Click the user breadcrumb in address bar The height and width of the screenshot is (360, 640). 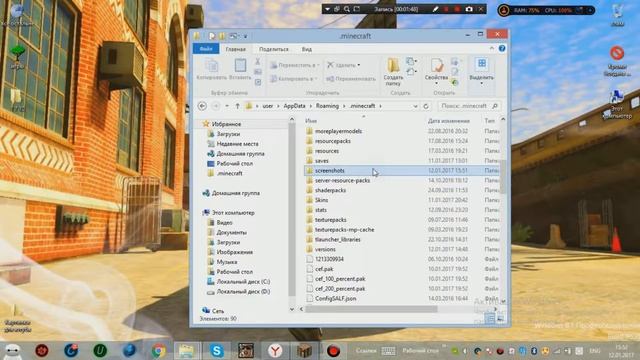click(x=268, y=106)
